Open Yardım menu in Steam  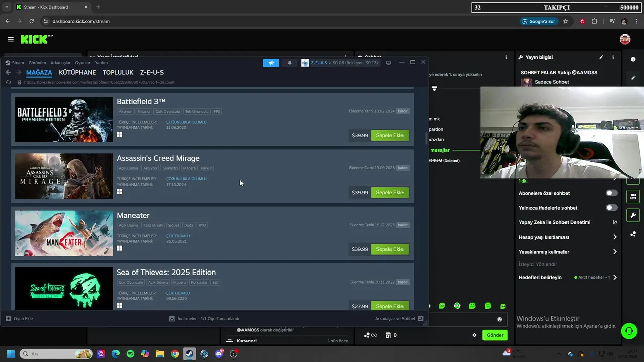(101, 63)
